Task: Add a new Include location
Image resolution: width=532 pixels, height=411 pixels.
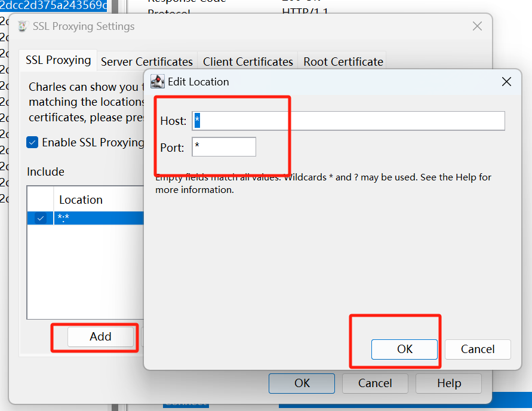Action: 100,337
